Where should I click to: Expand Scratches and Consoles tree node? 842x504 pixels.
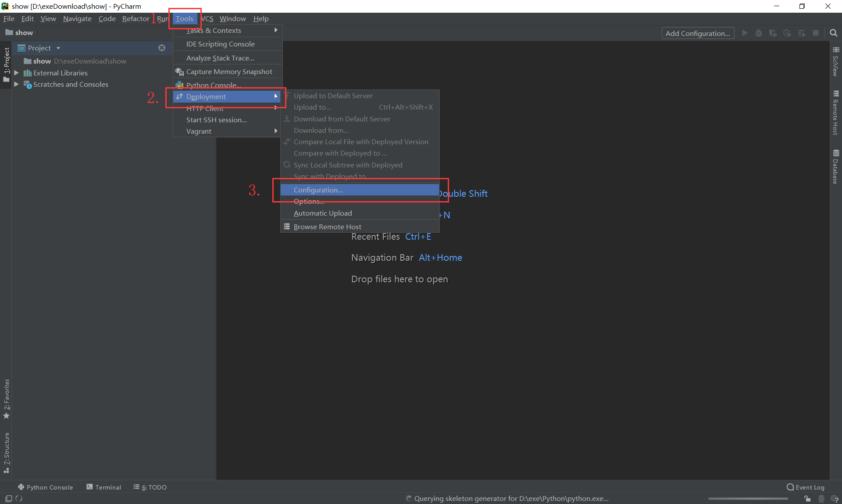coord(16,84)
